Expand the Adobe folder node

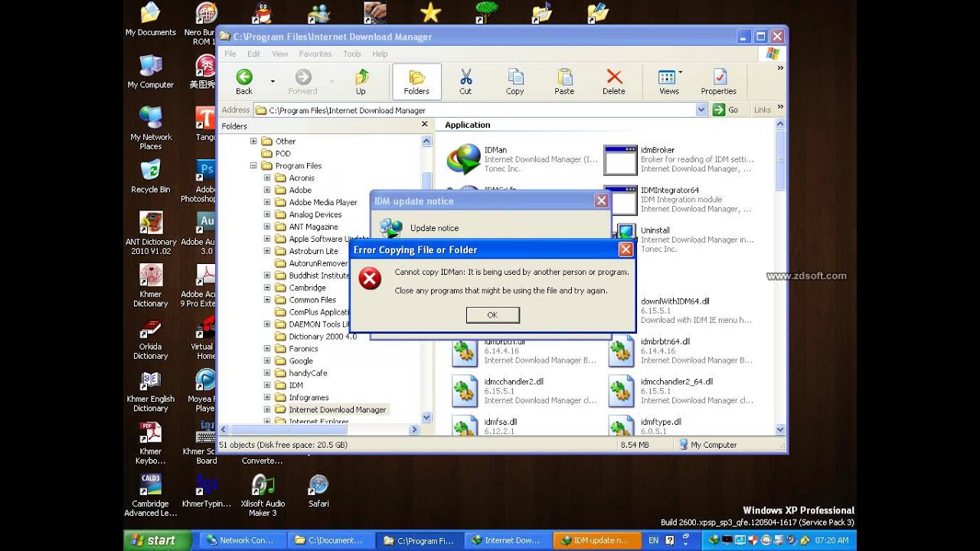point(267,191)
